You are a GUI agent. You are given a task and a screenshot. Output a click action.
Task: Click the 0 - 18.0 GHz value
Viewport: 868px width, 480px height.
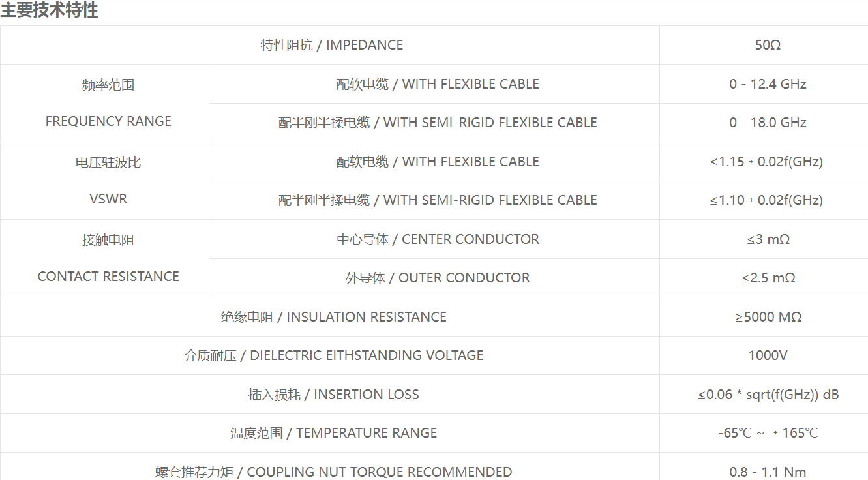[x=768, y=123]
